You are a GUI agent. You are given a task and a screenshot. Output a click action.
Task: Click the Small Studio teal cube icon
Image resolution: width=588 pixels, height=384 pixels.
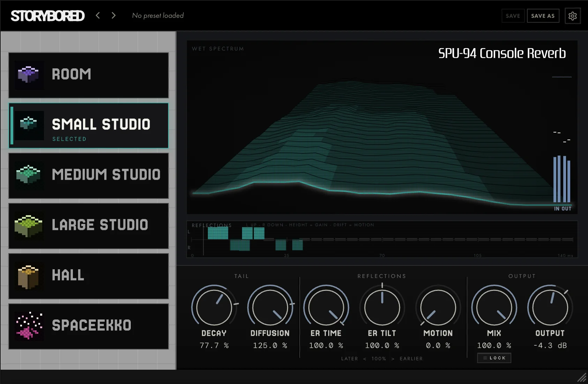point(29,125)
